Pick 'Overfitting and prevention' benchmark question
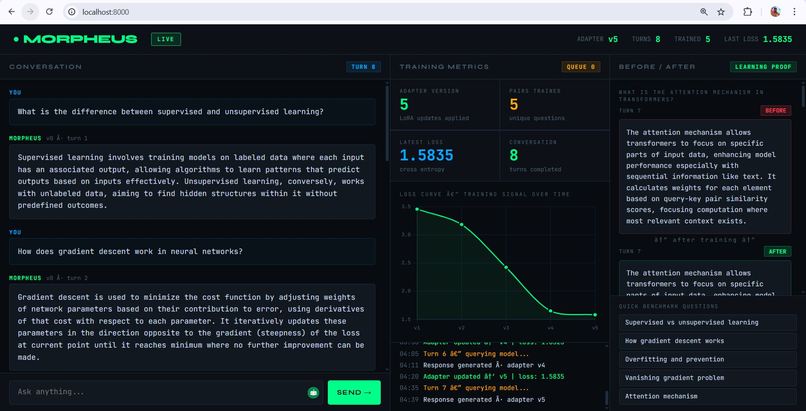The width and height of the screenshot is (806, 411). (707, 360)
